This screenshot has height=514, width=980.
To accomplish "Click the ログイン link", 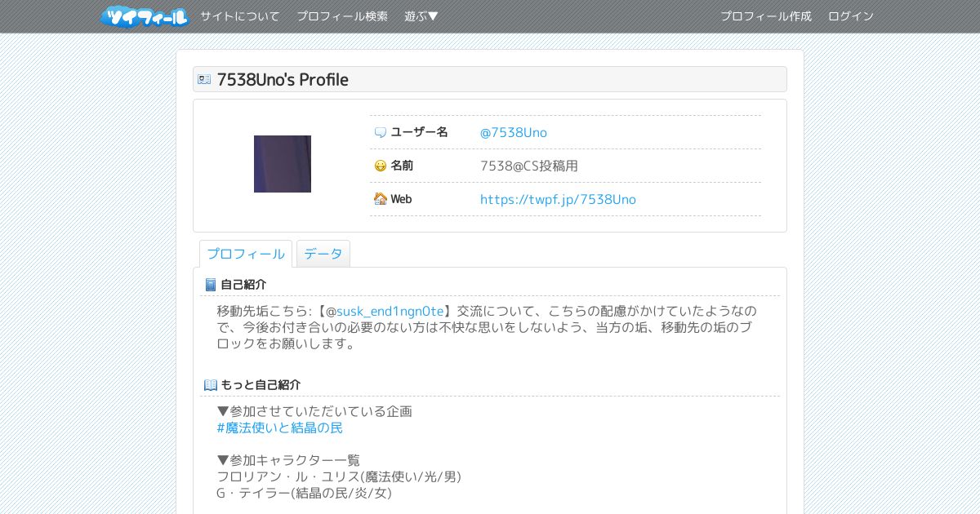I will 851,16.
